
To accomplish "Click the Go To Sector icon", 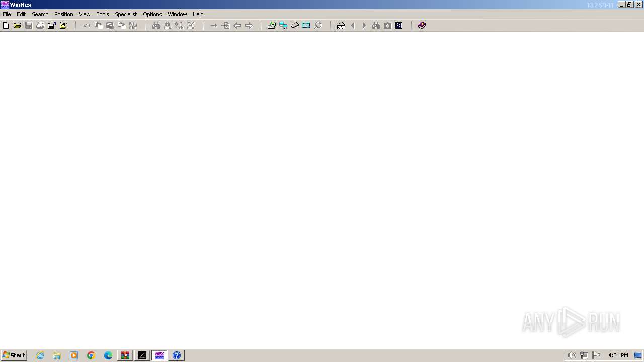I will click(x=225, y=25).
